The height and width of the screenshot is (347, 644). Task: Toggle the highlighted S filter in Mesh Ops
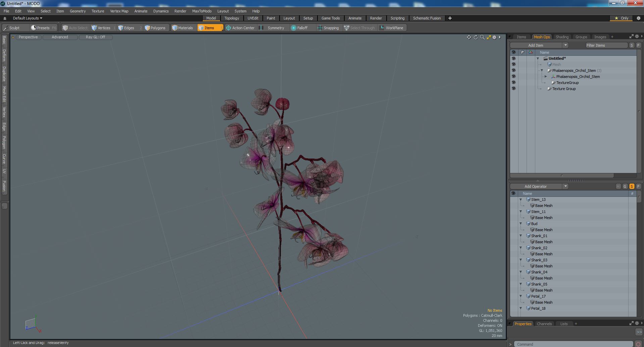pos(632,186)
